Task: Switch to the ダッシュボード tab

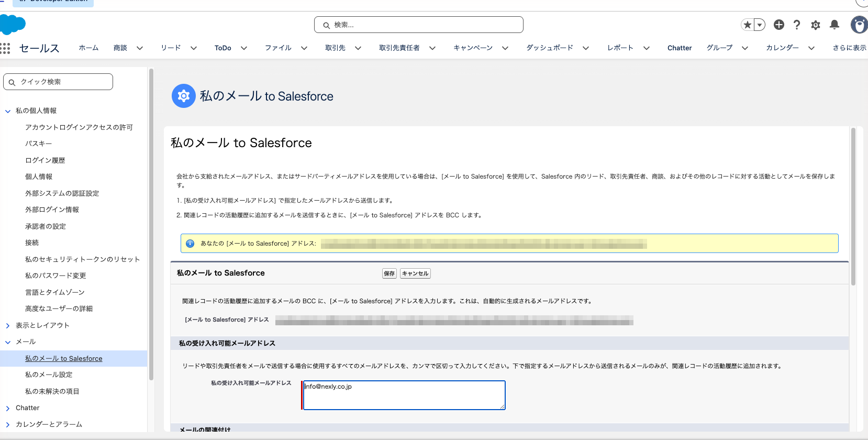Action: pyautogui.click(x=550, y=48)
